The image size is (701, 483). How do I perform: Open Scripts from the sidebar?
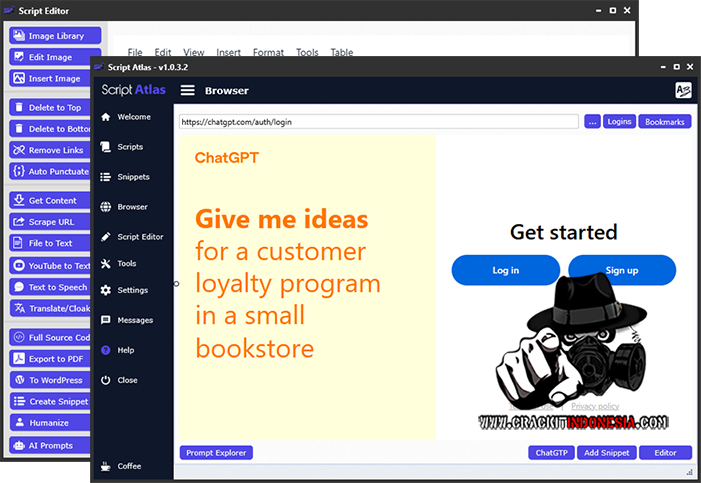click(x=106, y=147)
